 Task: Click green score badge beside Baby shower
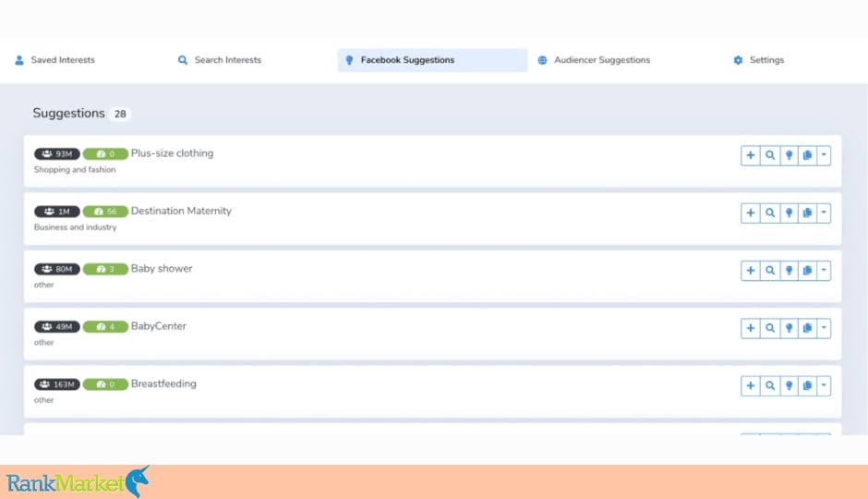point(105,269)
